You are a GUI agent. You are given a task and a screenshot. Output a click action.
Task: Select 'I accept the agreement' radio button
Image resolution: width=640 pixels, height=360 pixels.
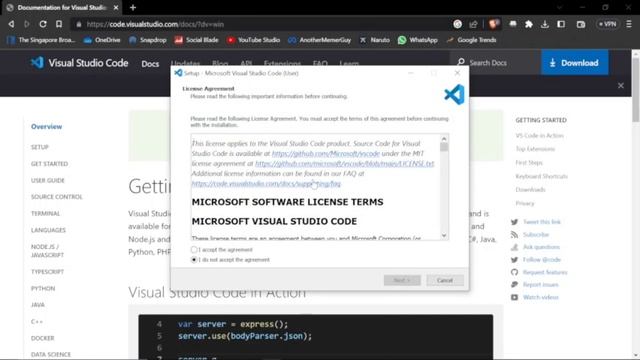(194, 249)
